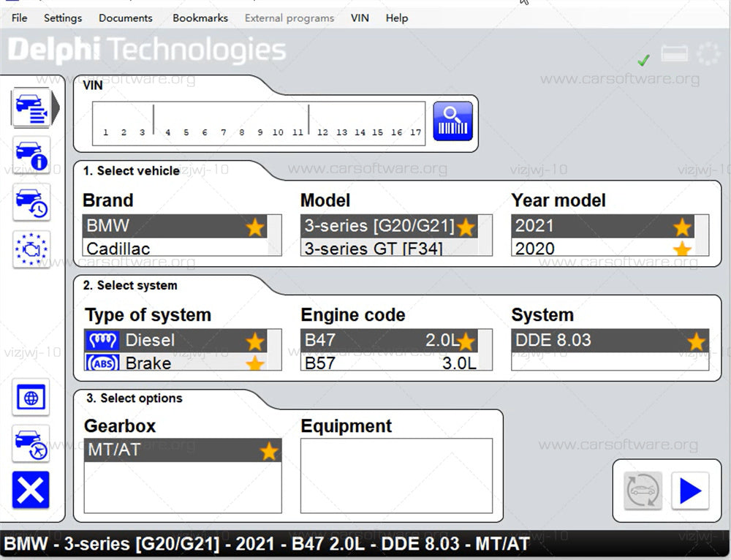
Task: Select engine code B47 2.0L
Action: (389, 341)
